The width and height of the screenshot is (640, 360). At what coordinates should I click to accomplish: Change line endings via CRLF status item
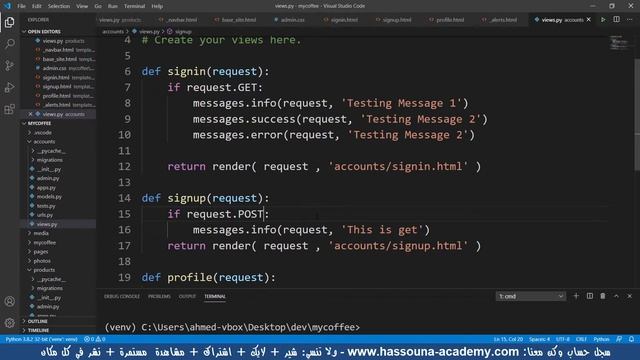[581, 339]
